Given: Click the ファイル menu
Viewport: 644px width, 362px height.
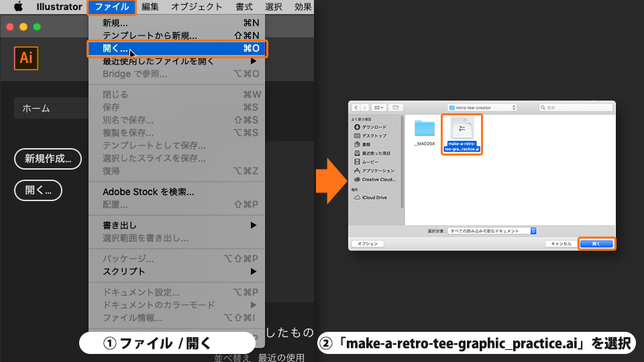Looking at the screenshot, I should (x=112, y=7).
